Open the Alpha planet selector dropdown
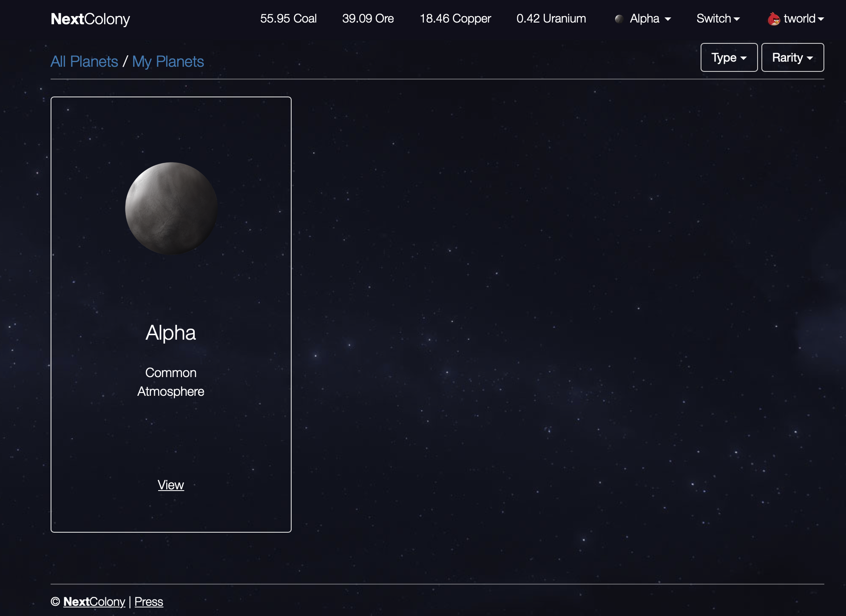 [x=643, y=19]
